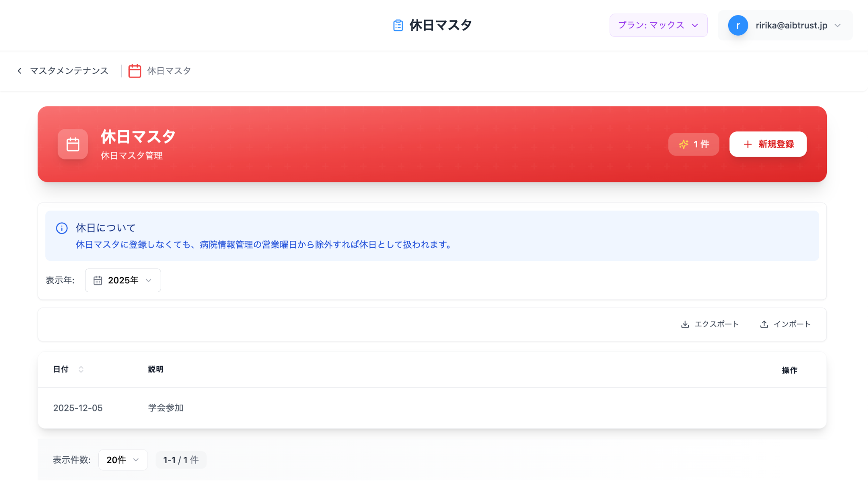Click the clipboard icon beside page title
The height and width of the screenshot is (486, 868).
tap(398, 25)
